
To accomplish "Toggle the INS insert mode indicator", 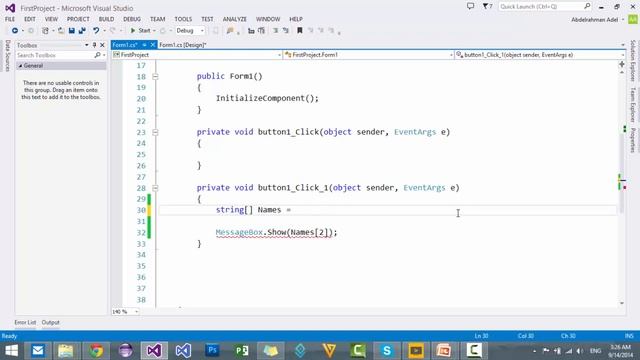I will [629, 336].
